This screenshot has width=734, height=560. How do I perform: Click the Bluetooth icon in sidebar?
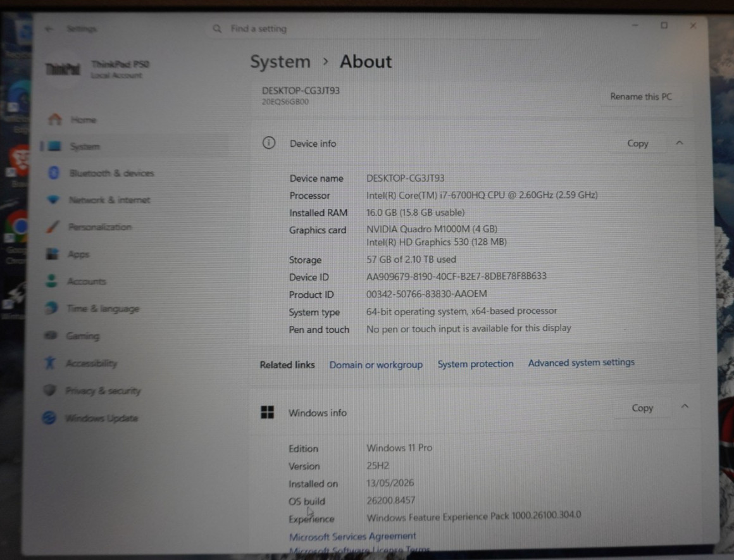pyautogui.click(x=54, y=173)
